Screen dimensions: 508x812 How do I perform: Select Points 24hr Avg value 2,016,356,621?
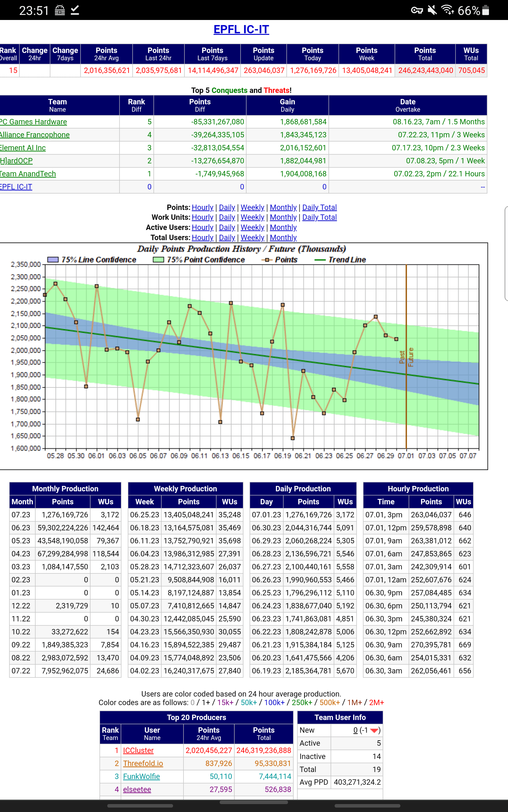click(x=107, y=70)
